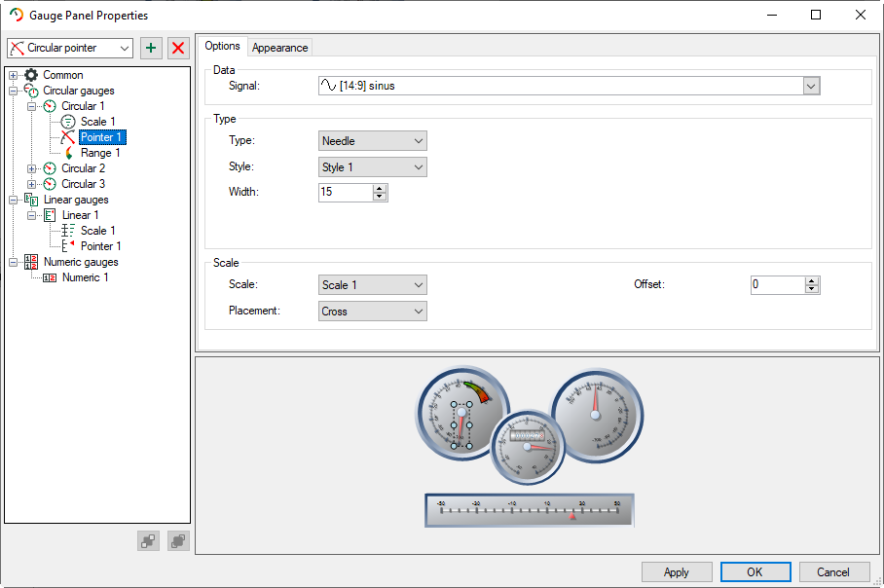Collapse the Linear gauges tree node
Image resolution: width=884 pixels, height=588 pixels.
coord(13,200)
